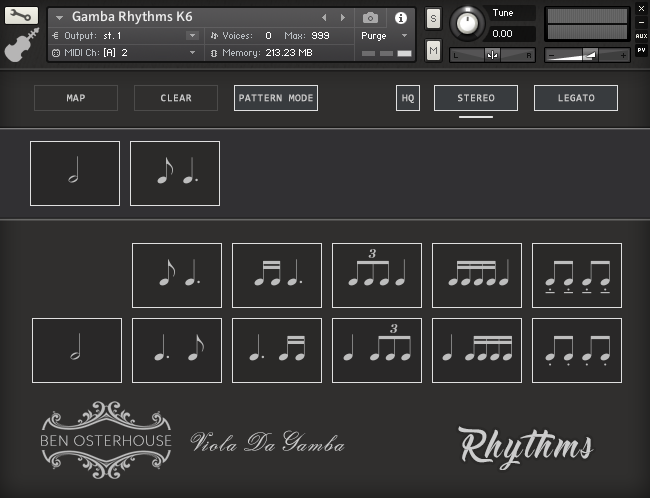Screen dimensions: 650x498
Task: Select the dotted quarter eighth rhythm tile
Action: [177, 350]
